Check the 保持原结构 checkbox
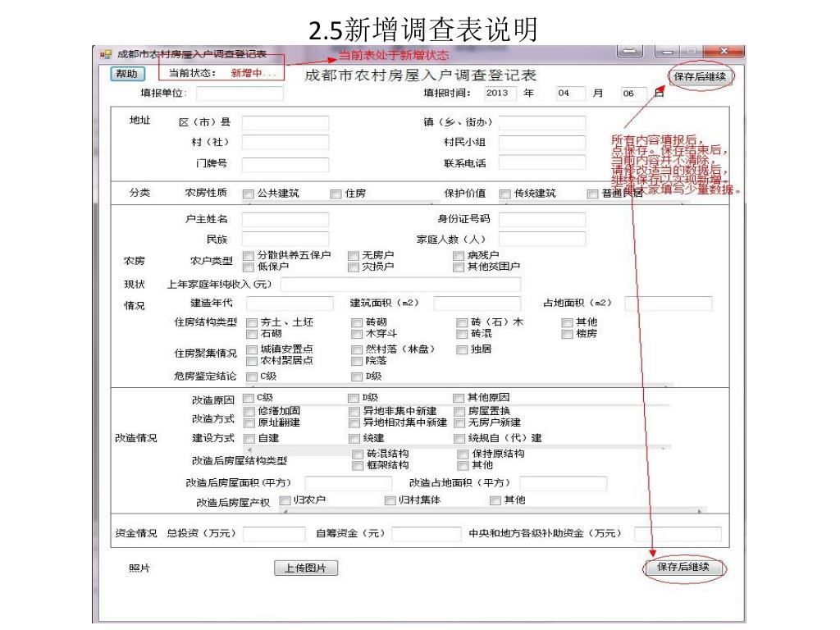 (463, 454)
